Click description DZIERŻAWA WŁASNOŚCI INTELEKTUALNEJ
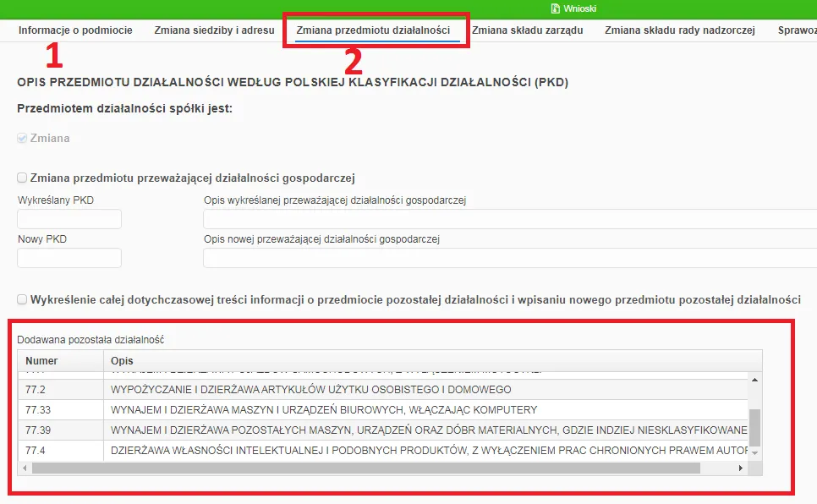The height and width of the screenshot is (504, 817). (x=429, y=451)
